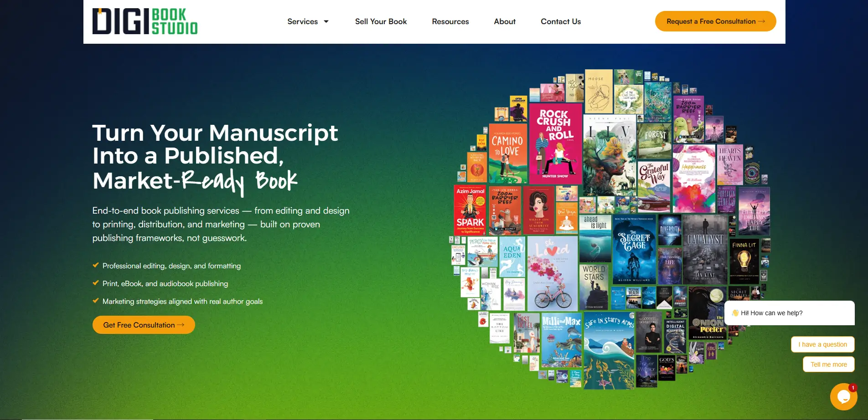Open the Aqua Eden book cover

(512, 257)
